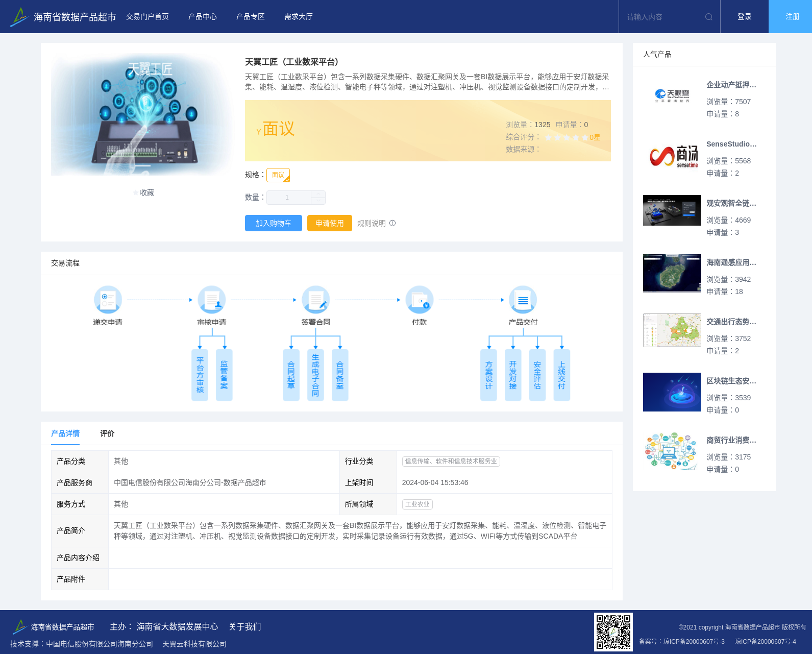Click the footer site logo
The width and height of the screenshot is (812, 654).
point(53,626)
